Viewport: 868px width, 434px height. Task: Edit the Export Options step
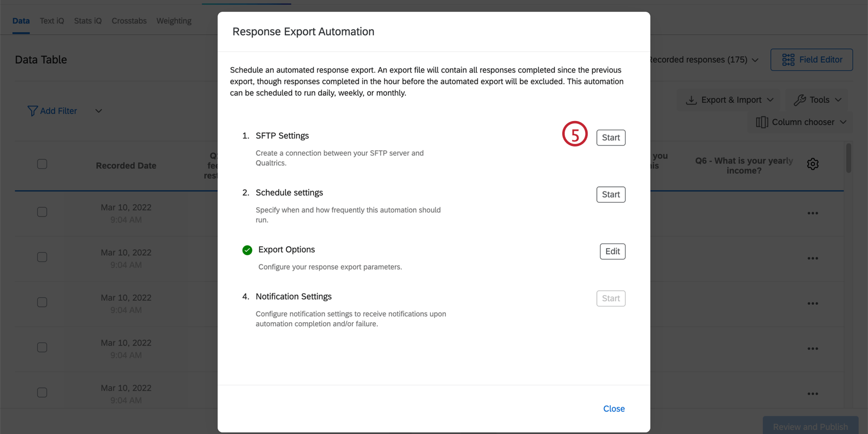[612, 251]
